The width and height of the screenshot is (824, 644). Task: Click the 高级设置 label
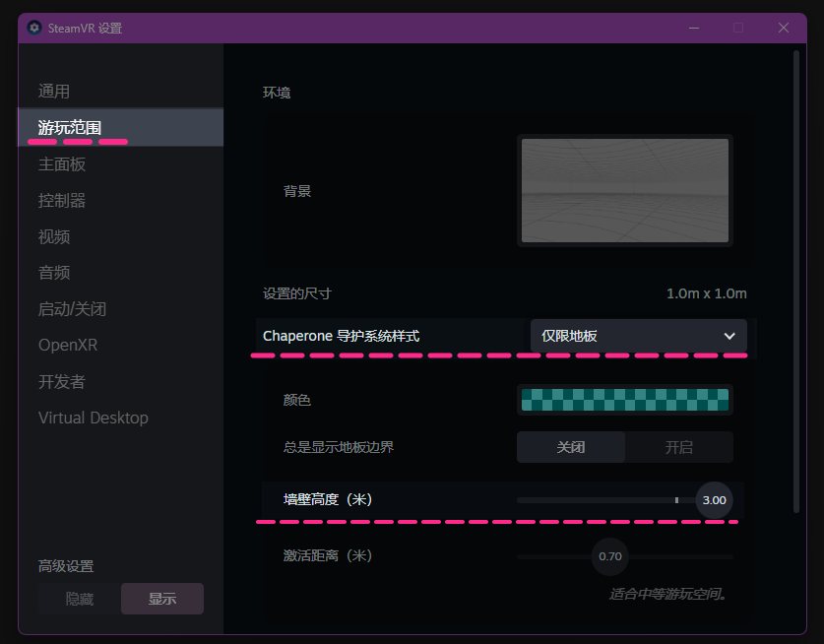(66, 566)
